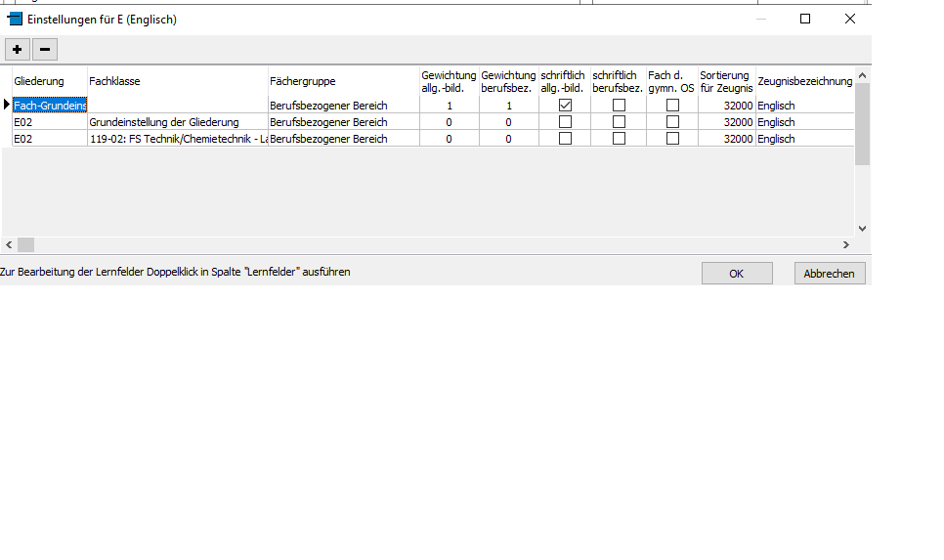Maximize the Einstellungen für E dialog
The height and width of the screenshot is (560, 944).
(x=805, y=20)
